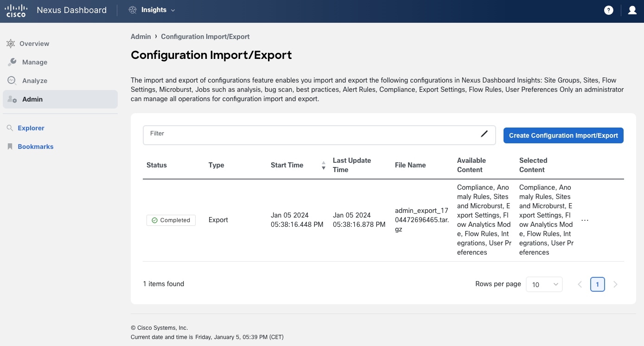
Task: Open Overview in the sidebar
Action: point(60,44)
